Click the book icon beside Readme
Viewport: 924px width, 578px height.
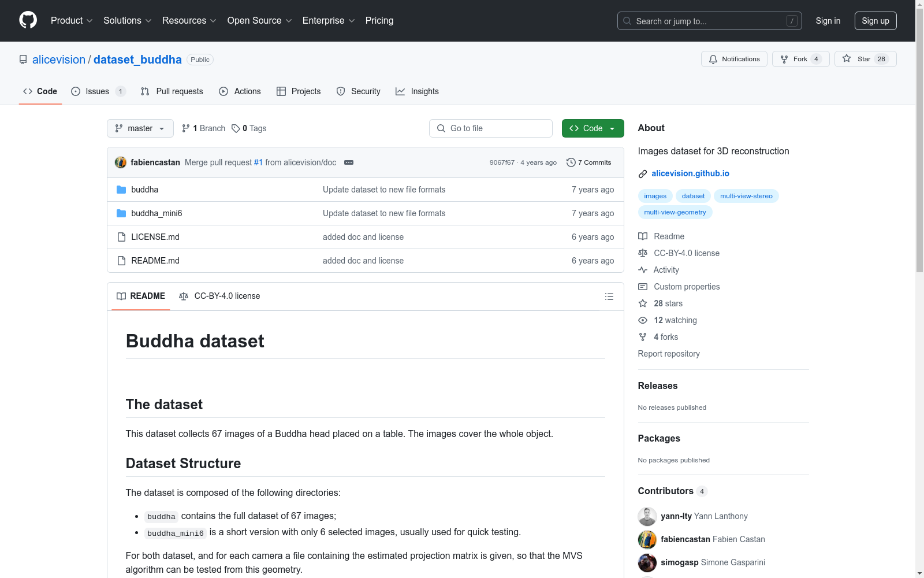(643, 236)
